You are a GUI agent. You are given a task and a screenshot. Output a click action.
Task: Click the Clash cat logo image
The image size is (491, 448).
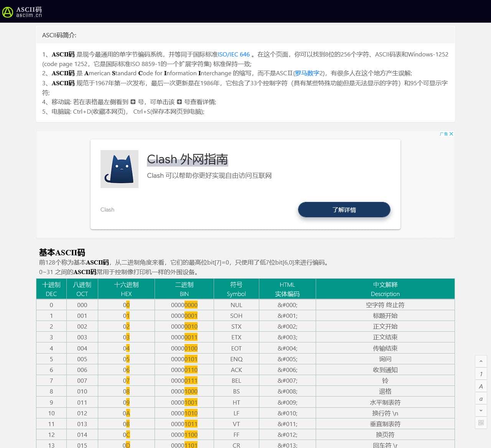pos(119,169)
